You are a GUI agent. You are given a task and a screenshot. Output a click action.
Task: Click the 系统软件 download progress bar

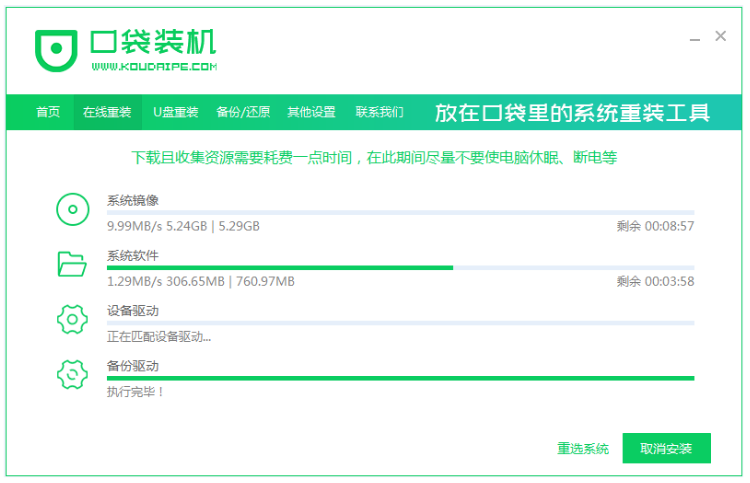pos(400,268)
